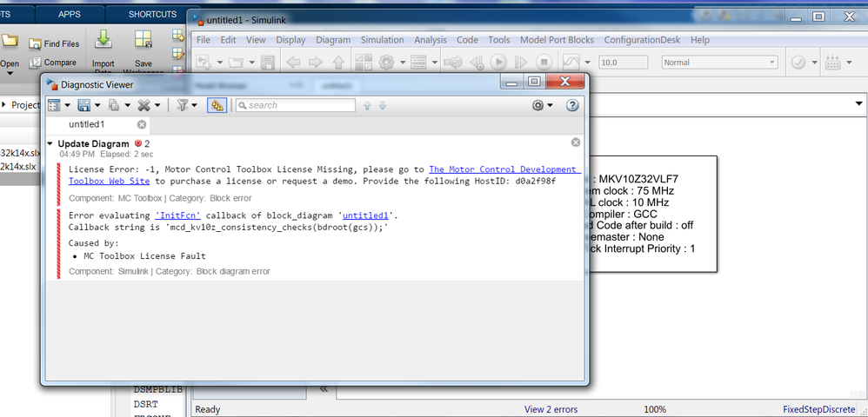Image resolution: width=868 pixels, height=417 pixels.
Task: Click the clear diagnostics X icon
Action: click(x=144, y=105)
